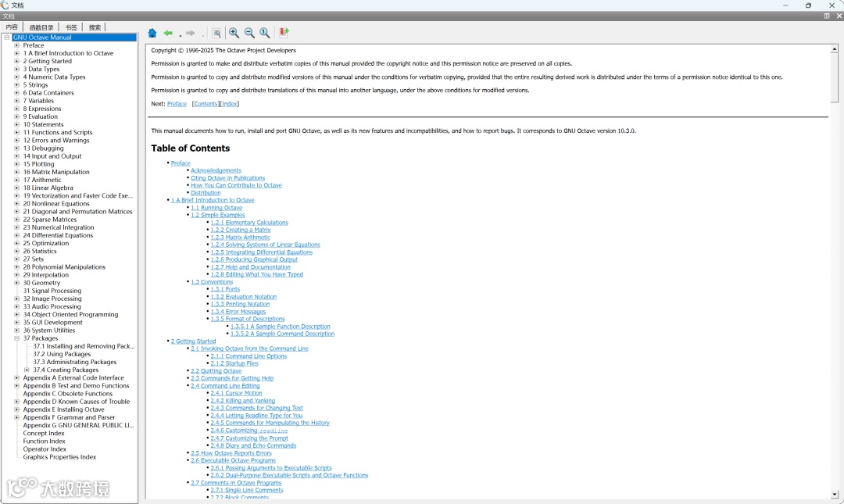Screen dimensions: 844x504
Task: Switch to the 书签 tab
Action: [x=71, y=27]
